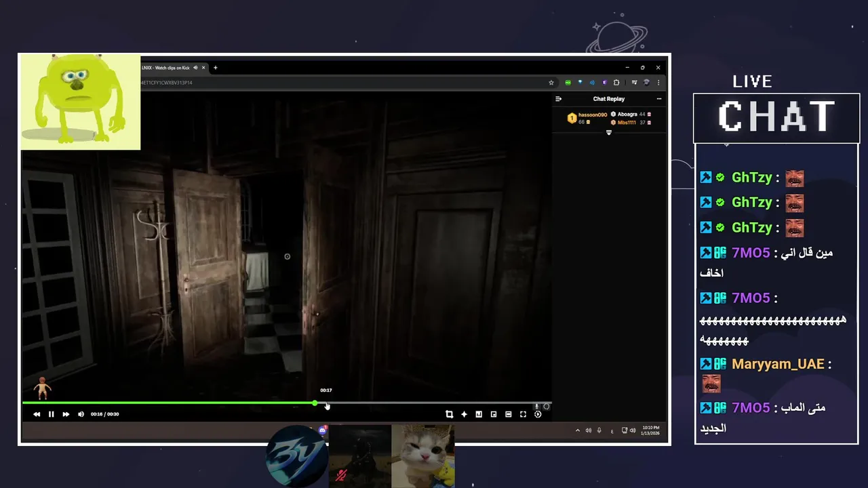Seek on the green clip progress bar

tap(287, 403)
